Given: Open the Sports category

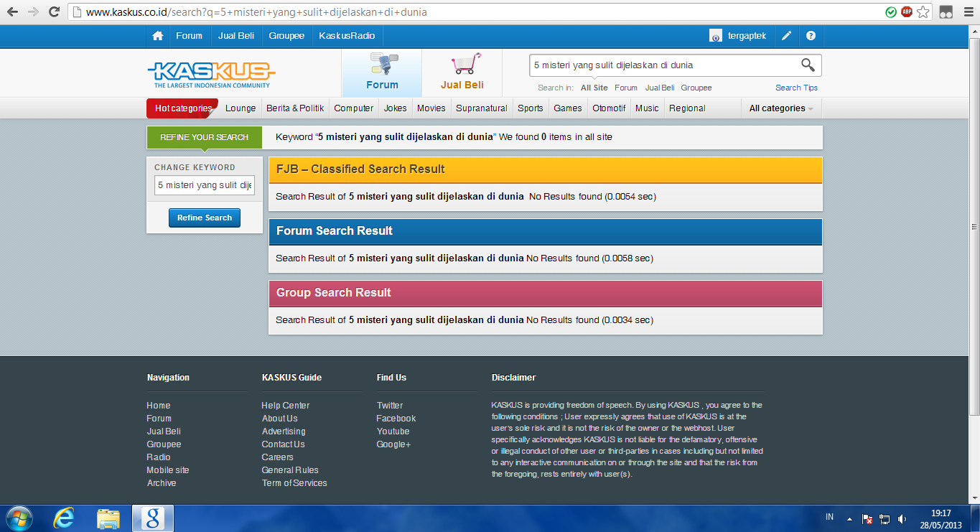Looking at the screenshot, I should click(531, 108).
